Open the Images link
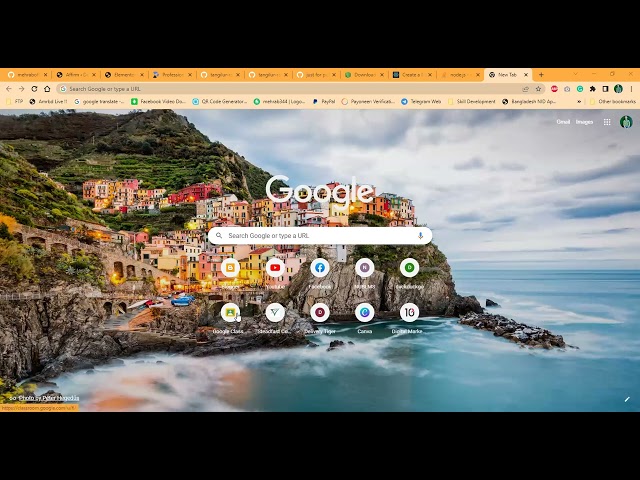 pyautogui.click(x=584, y=122)
